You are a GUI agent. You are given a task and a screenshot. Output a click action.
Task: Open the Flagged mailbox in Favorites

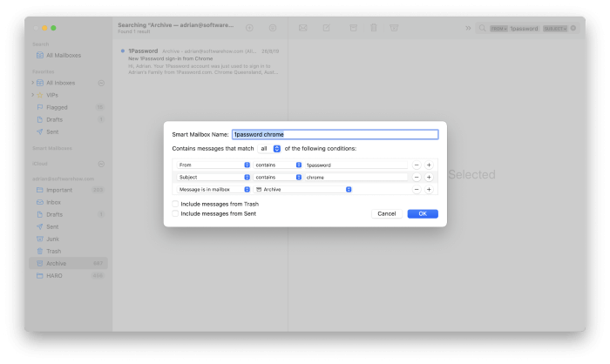[x=68, y=107]
